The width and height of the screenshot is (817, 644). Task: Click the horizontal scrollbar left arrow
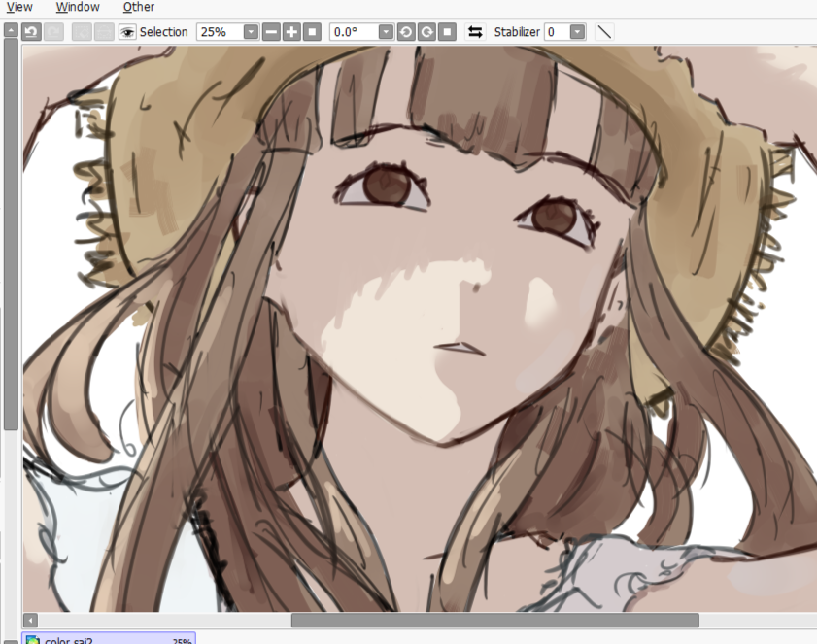(x=30, y=620)
